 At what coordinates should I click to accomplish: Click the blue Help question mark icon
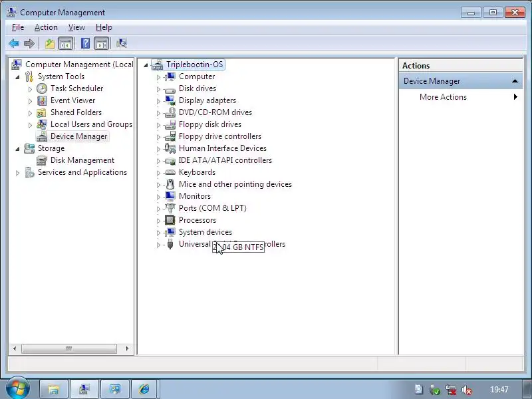(x=85, y=43)
